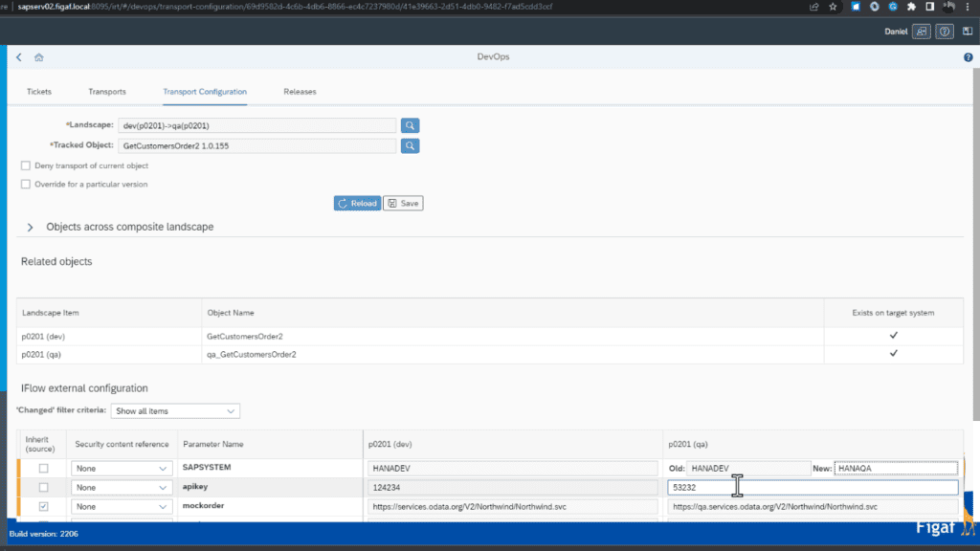Click the mockorder parameter name

coord(203,505)
